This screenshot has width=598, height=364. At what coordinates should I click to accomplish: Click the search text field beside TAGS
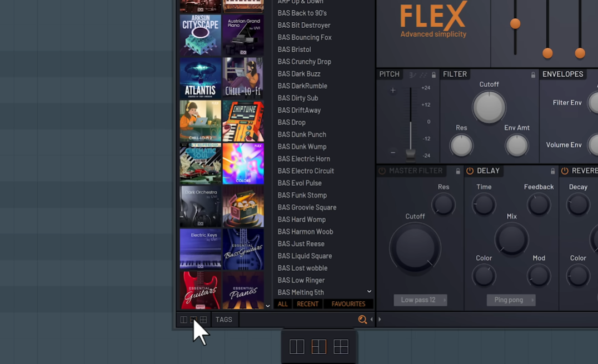297,320
